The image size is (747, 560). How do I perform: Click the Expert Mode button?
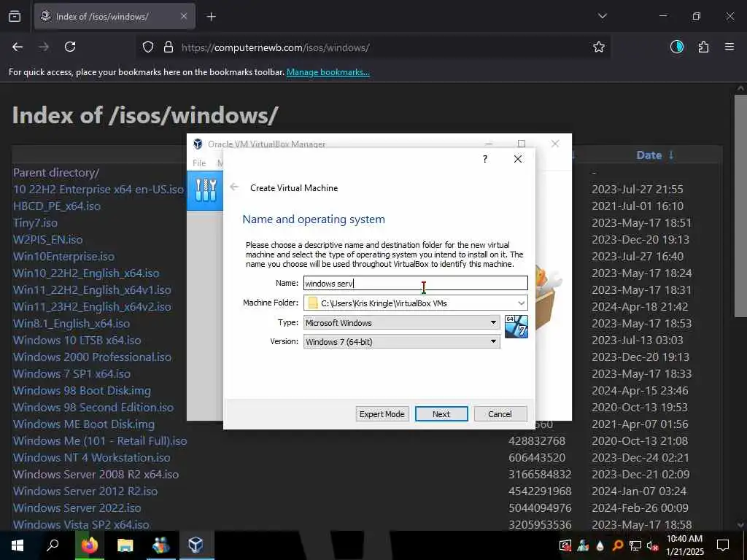[x=382, y=414]
